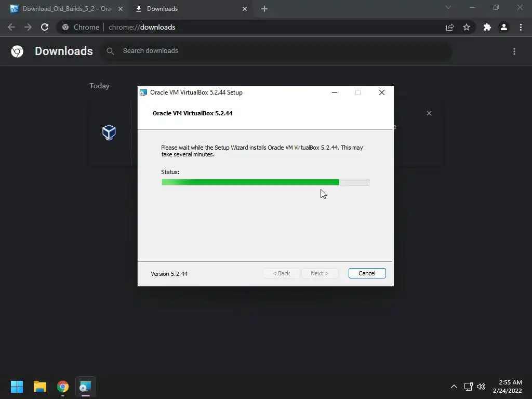This screenshot has height=399, width=532.
Task: Click the VirtualBox installer taskbar icon
Action: click(86, 387)
